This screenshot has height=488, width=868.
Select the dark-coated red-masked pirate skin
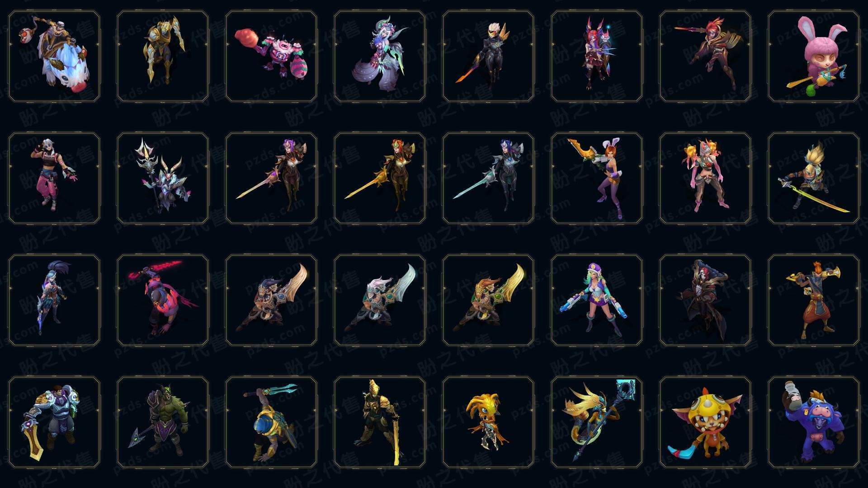coord(705,300)
